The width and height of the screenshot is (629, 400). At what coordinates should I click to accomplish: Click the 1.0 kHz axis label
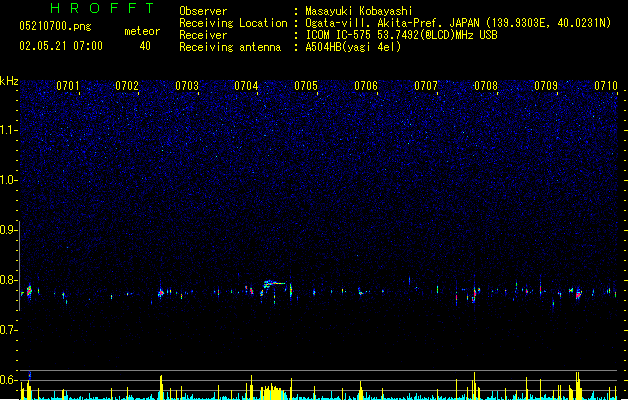[9, 180]
